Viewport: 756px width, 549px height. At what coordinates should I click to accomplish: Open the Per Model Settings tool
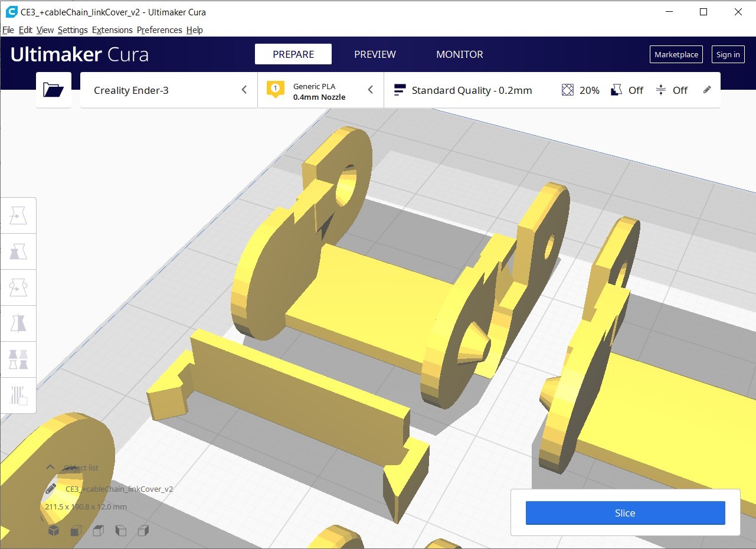tap(18, 360)
